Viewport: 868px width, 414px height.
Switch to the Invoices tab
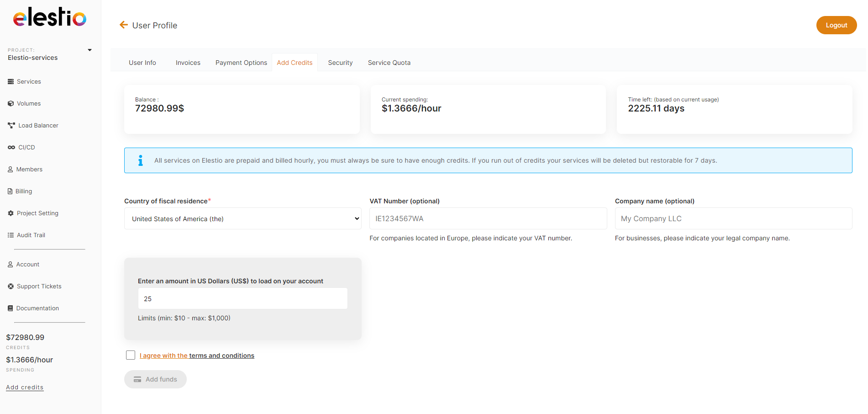(x=188, y=63)
